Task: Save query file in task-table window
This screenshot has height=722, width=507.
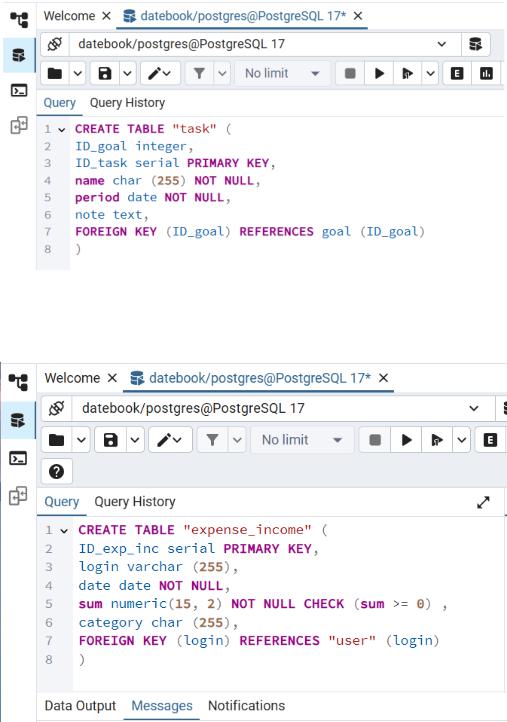Action: click(105, 73)
